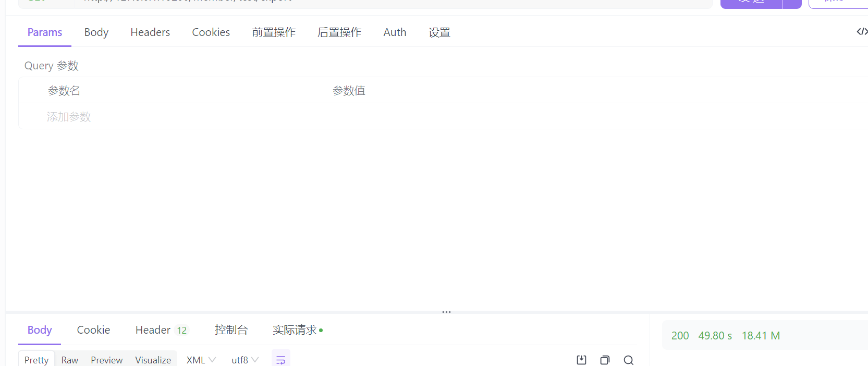Image resolution: width=868 pixels, height=366 pixels.
Task: Click the Query 参数 label
Action: (52, 66)
